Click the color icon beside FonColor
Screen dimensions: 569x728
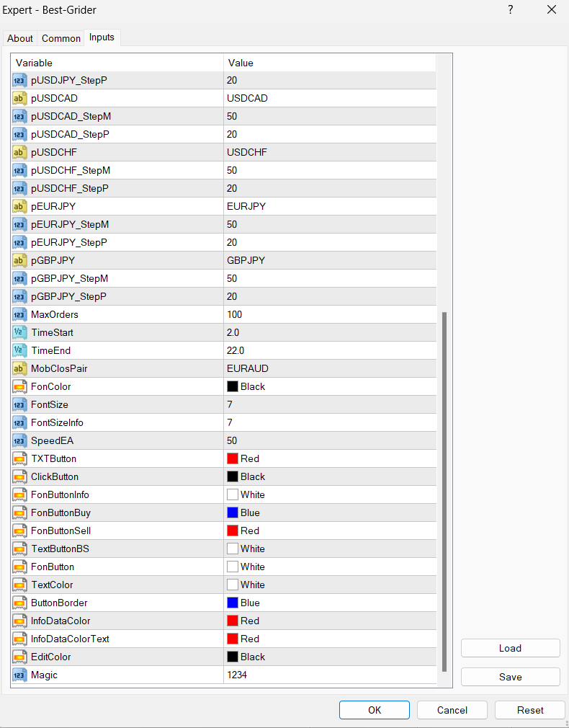pyautogui.click(x=20, y=386)
